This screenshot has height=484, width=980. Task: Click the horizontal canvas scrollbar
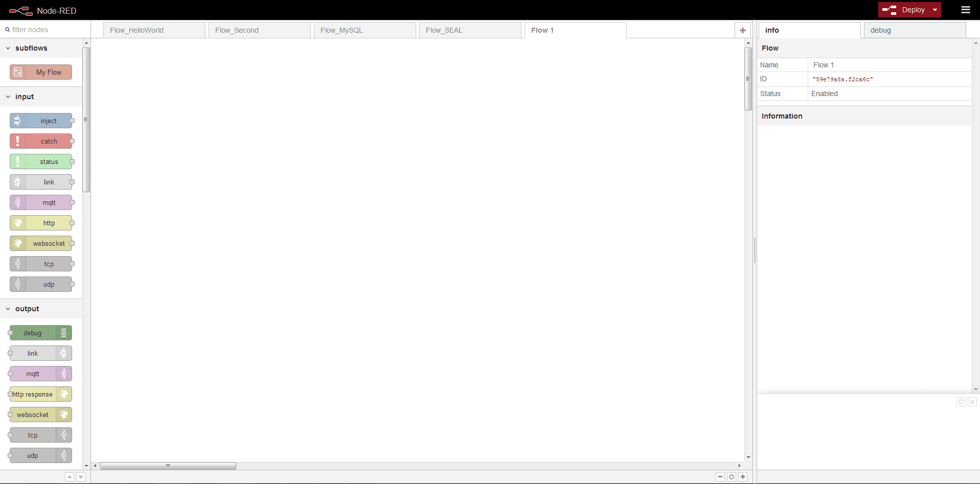168,466
